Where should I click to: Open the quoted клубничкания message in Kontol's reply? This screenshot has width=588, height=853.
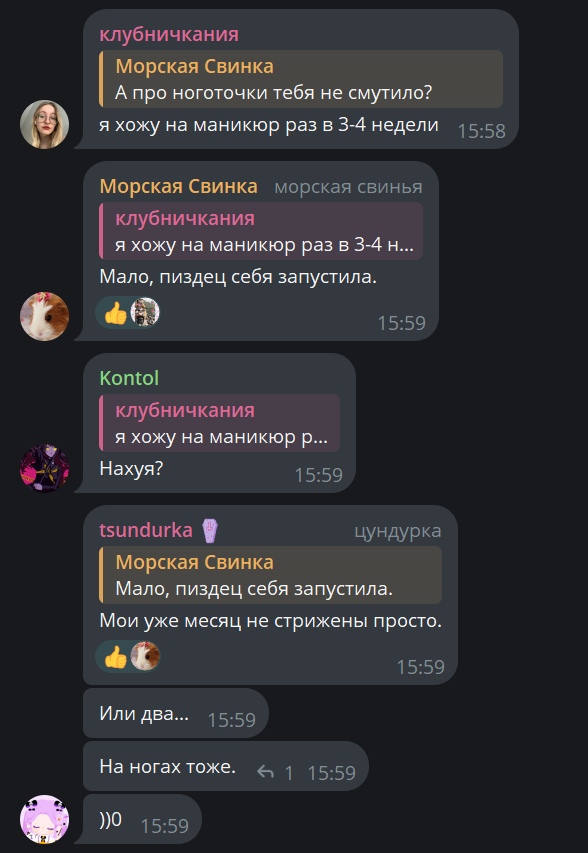[219, 423]
